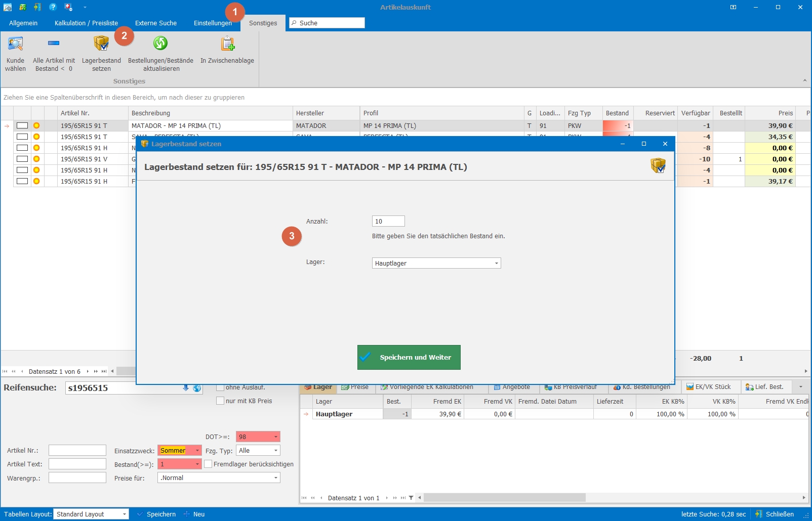812x521 pixels.
Task: Click the Kunde wählen customer search icon
Action: click(x=15, y=44)
